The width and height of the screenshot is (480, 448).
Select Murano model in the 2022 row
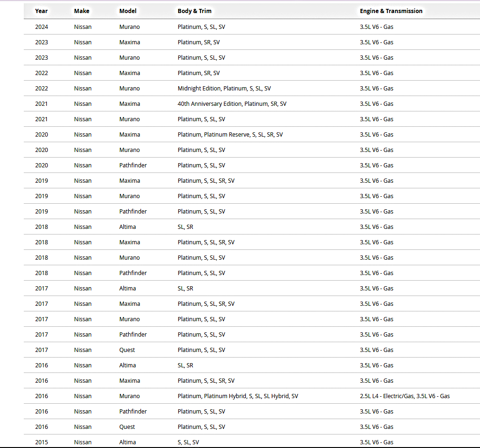point(130,89)
